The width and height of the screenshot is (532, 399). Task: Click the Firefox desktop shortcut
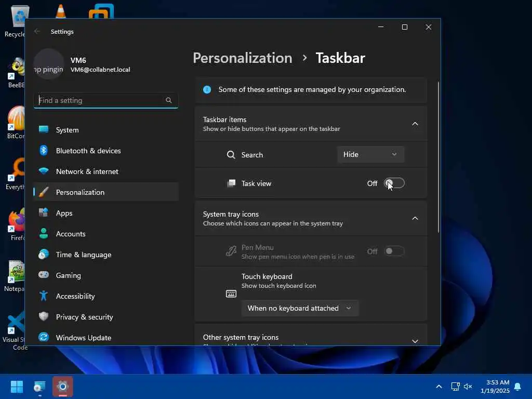(x=16, y=224)
